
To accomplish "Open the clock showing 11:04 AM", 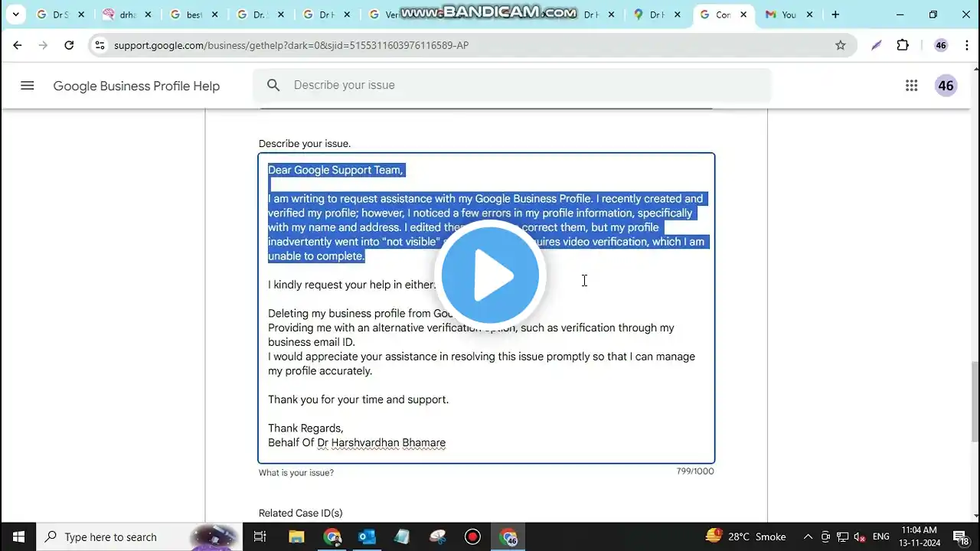I will pos(919,536).
